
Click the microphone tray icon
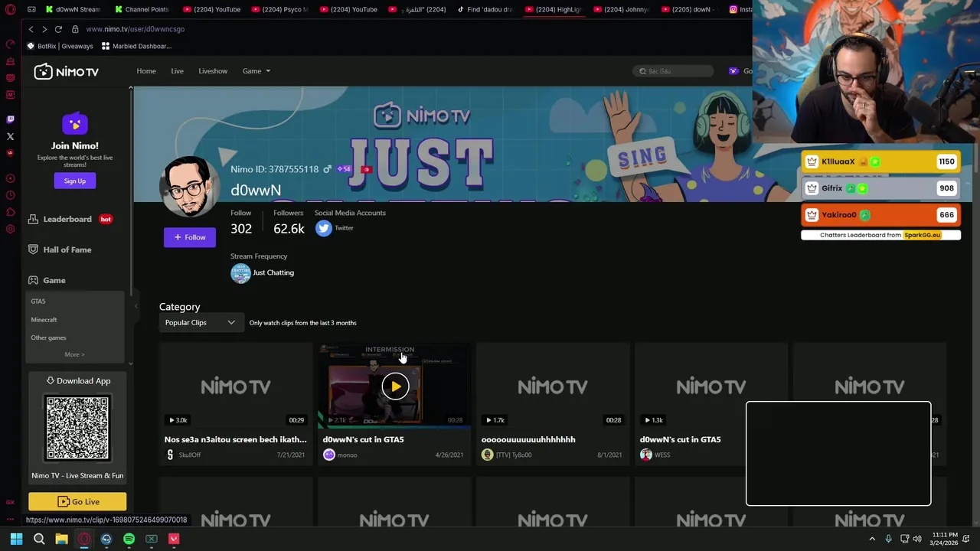[x=888, y=539]
